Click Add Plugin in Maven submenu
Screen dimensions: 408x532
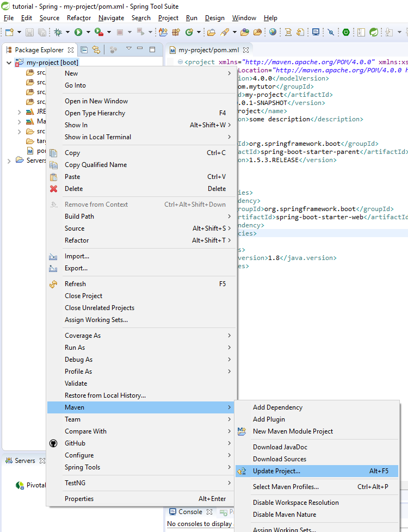tap(317, 419)
